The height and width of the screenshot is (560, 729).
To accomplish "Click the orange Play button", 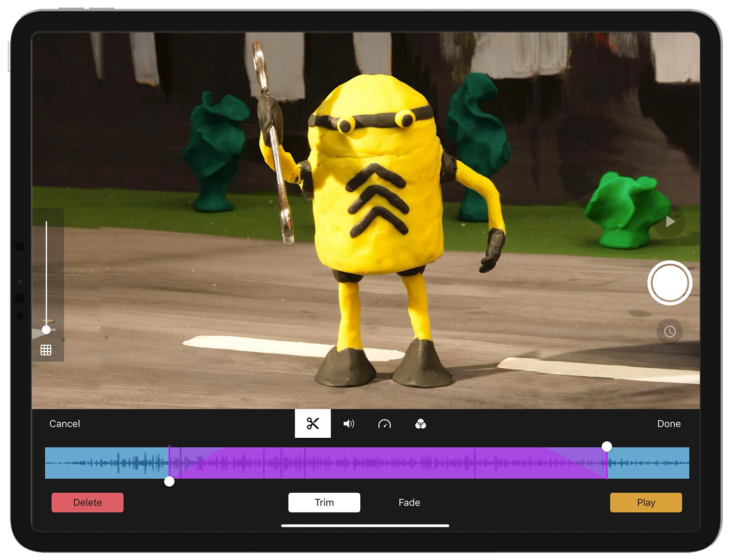I will 646,503.
